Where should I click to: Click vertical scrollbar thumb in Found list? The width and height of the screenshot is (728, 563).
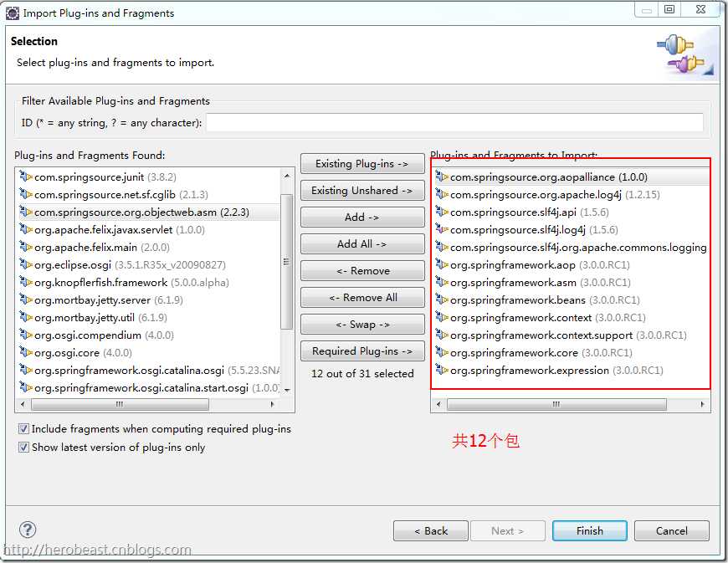[287, 261]
